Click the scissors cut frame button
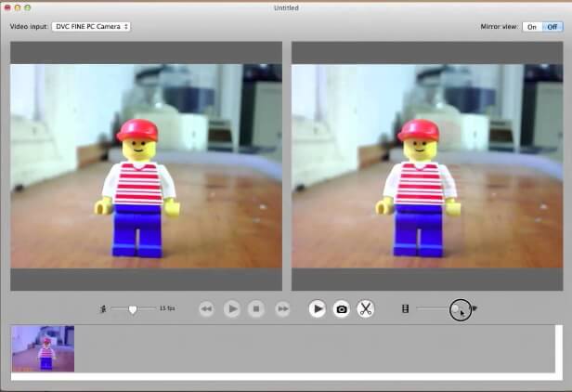Viewport: 572px width, 392px height. coord(366,309)
